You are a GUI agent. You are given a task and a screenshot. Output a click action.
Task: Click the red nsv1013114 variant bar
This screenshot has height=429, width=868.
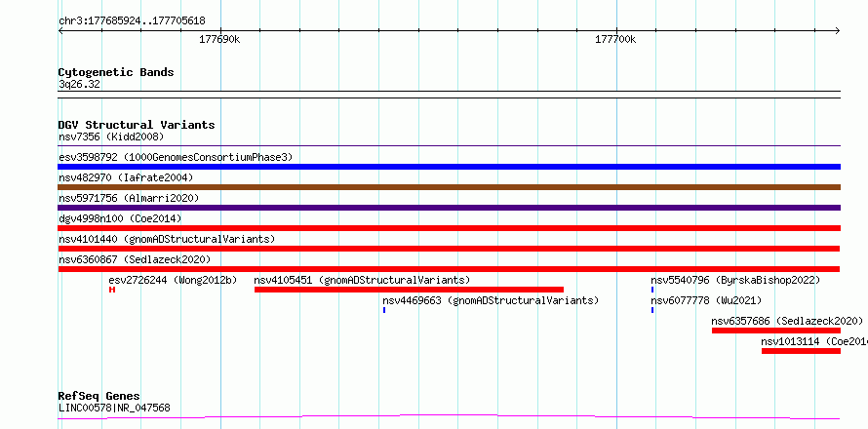click(801, 351)
